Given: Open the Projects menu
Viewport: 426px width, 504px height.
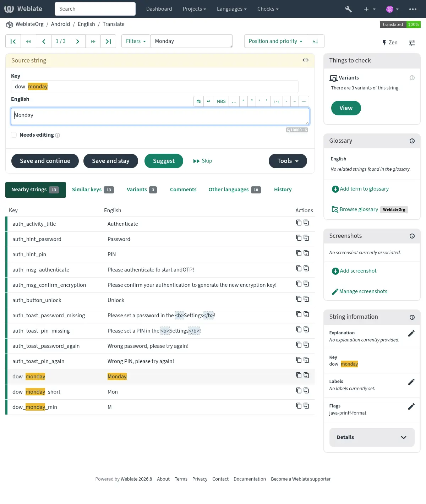Looking at the screenshot, I should (194, 9).
